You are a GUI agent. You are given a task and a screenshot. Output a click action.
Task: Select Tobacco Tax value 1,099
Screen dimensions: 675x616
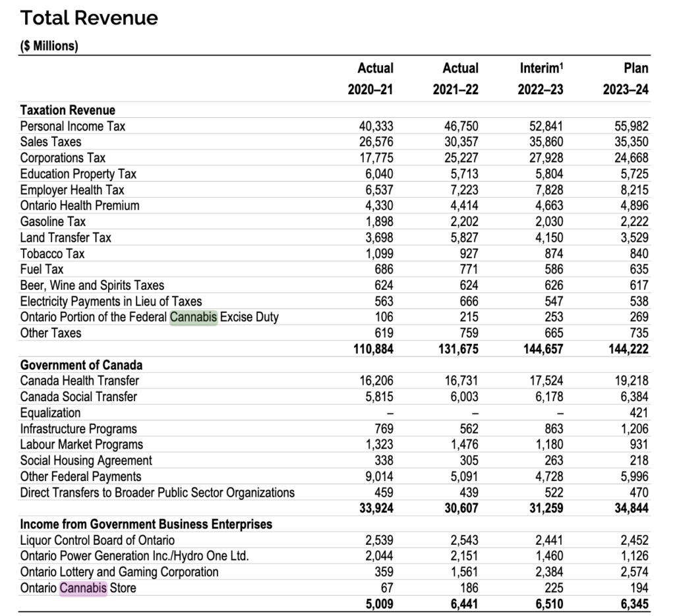[379, 254]
